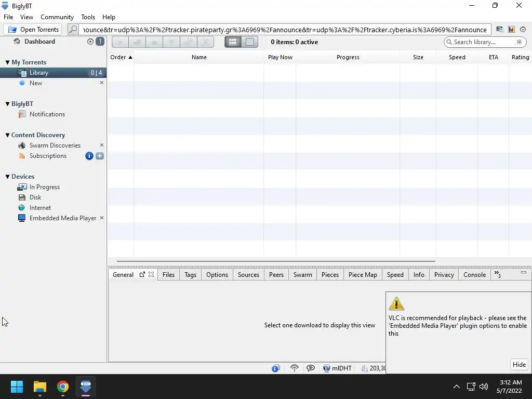
Task: Click the search library filter options icon
Action: click(x=519, y=42)
